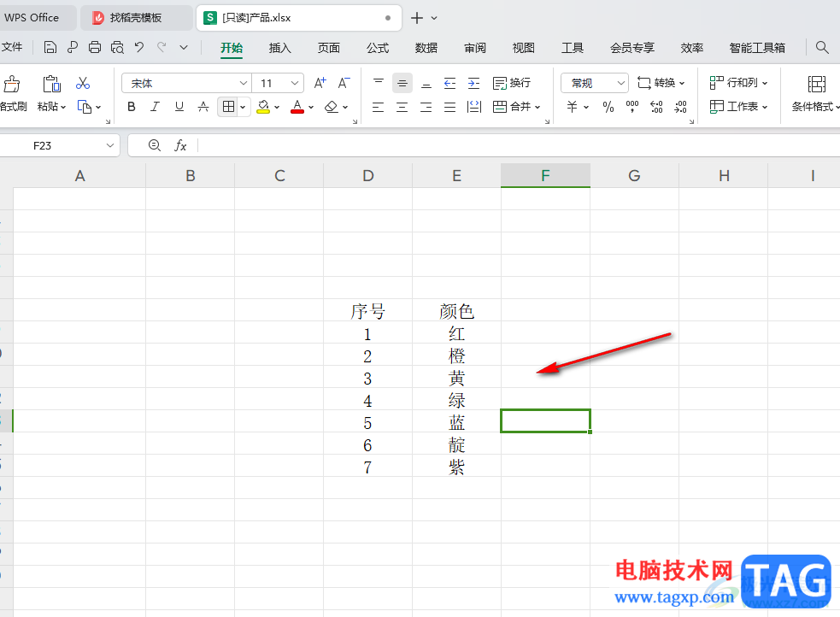Apply red font color
Viewport: 840px width, 617px height.
tap(297, 107)
